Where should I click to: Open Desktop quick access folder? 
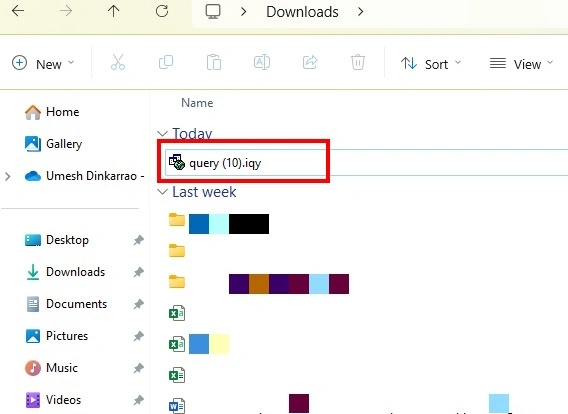pyautogui.click(x=57, y=240)
